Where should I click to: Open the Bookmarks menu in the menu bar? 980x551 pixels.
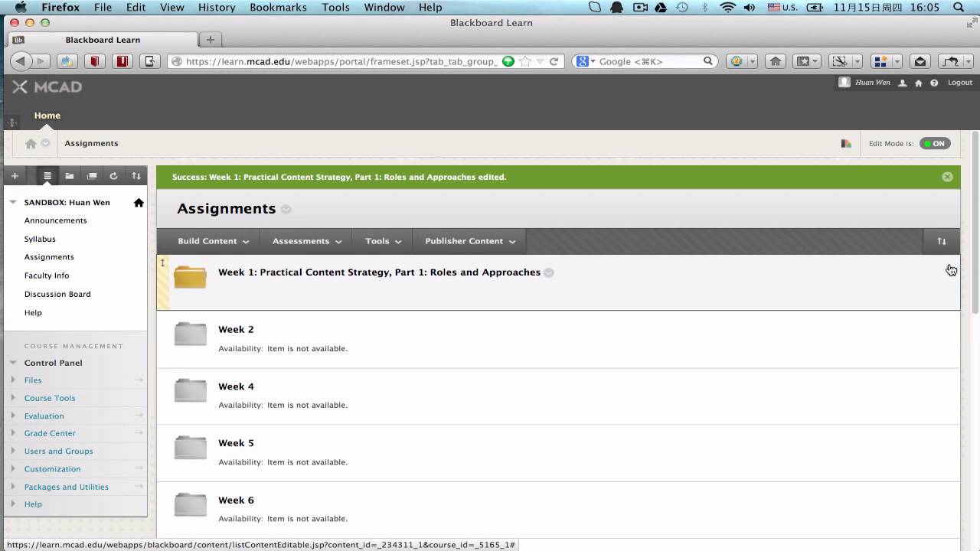pos(278,7)
